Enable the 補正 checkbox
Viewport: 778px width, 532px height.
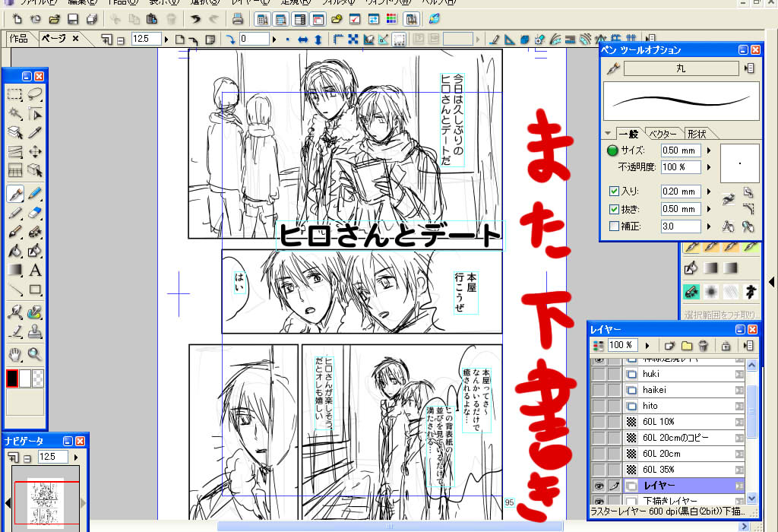[x=614, y=226]
